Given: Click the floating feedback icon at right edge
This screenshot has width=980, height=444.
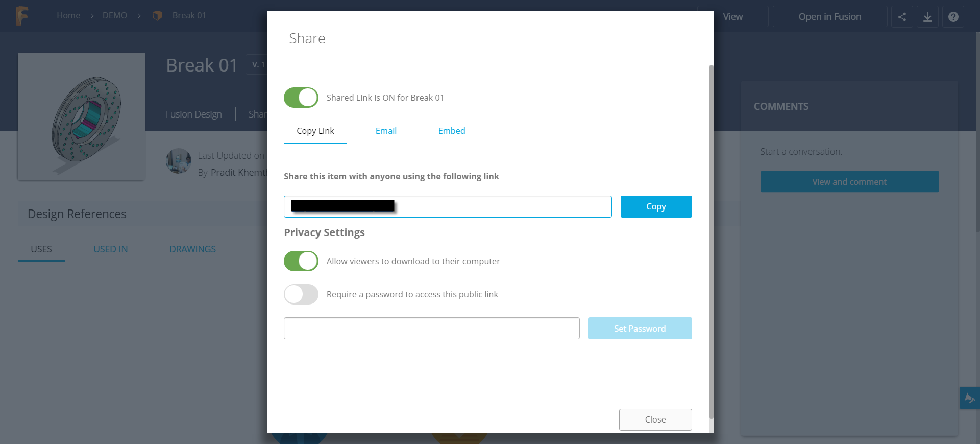Looking at the screenshot, I should pyautogui.click(x=969, y=398).
